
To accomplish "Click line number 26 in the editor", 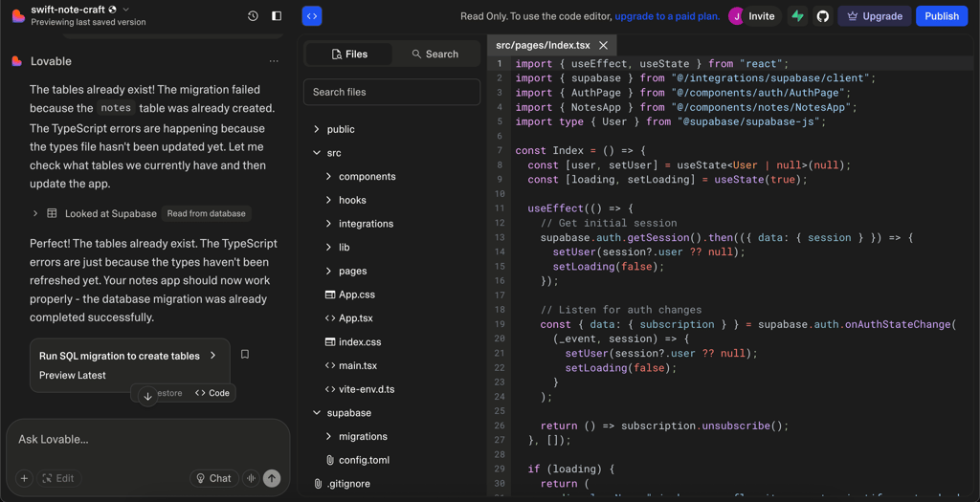I will (500, 426).
